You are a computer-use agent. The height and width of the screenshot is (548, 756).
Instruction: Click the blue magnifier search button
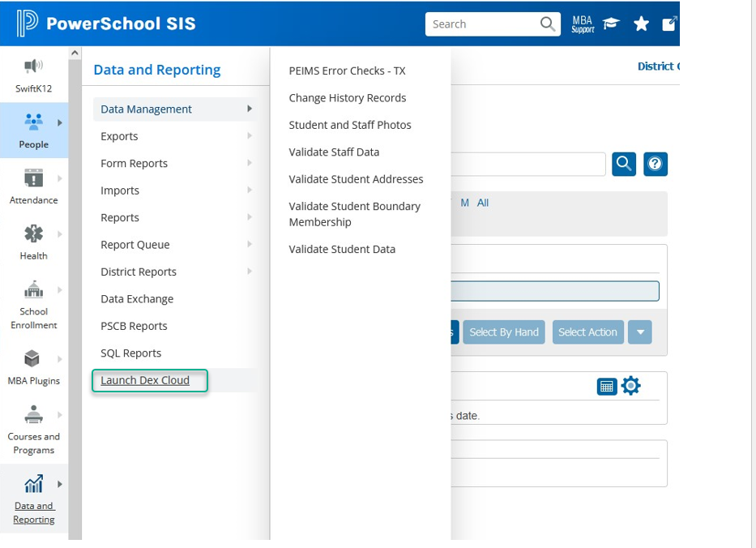coord(624,164)
